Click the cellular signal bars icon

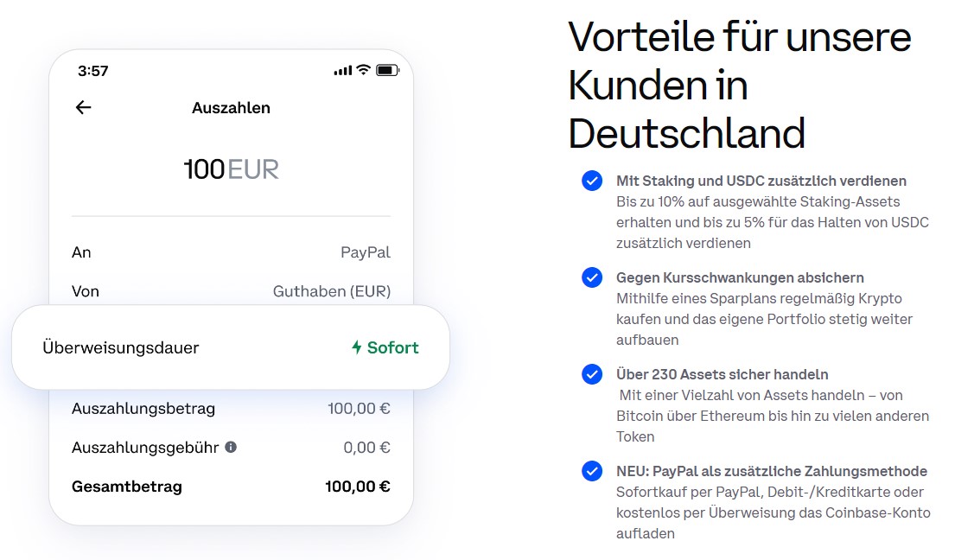[343, 71]
